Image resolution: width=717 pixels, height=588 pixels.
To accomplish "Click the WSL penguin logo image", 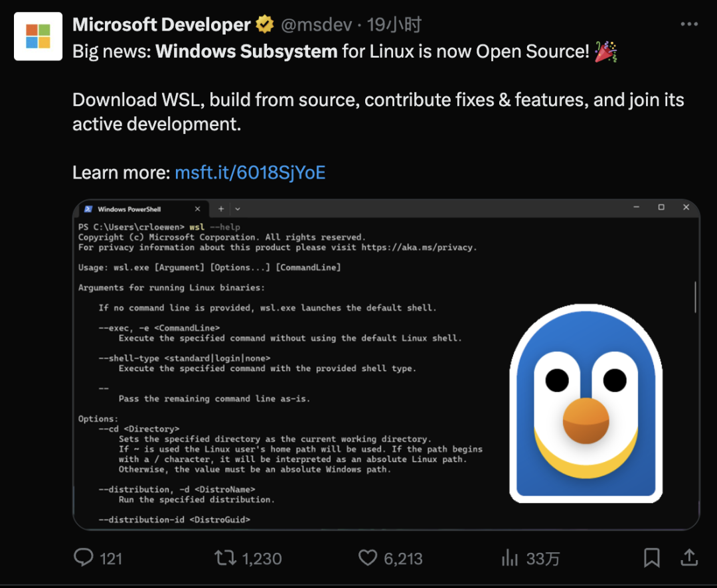I will (x=586, y=404).
